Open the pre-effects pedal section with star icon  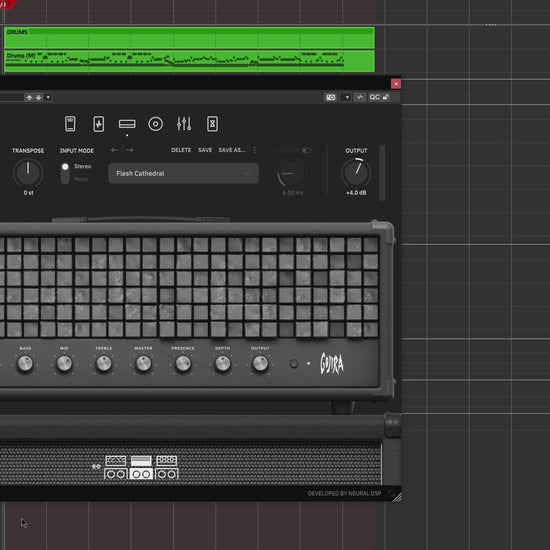pyautogui.click(x=99, y=124)
